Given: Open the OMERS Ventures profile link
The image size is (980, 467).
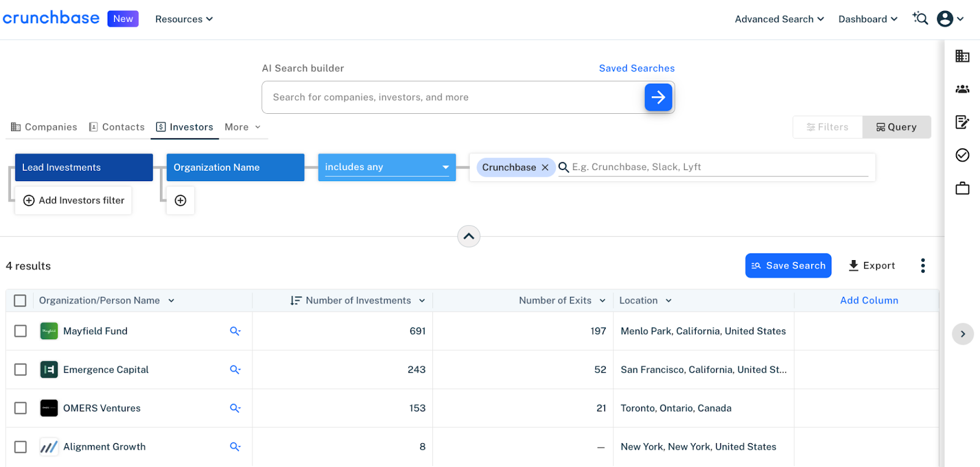Looking at the screenshot, I should [102, 408].
